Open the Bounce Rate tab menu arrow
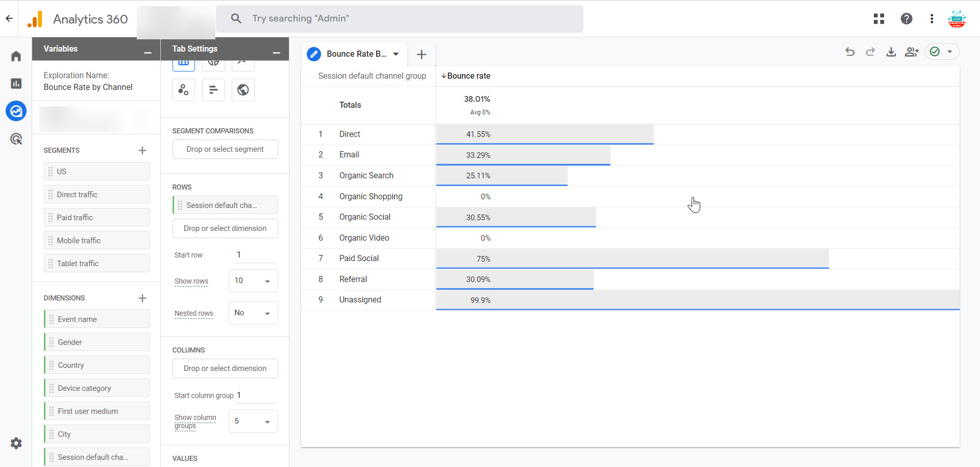This screenshot has height=467, width=980. coord(396,54)
